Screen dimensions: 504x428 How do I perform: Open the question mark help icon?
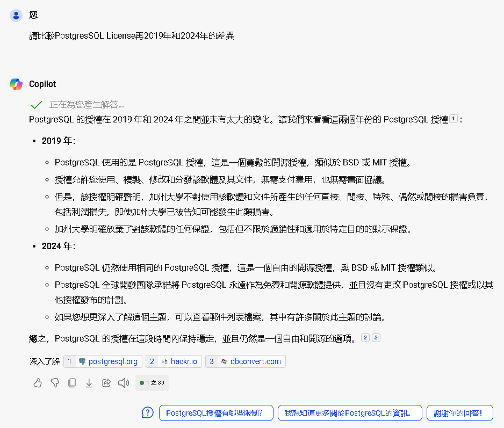[148, 412]
